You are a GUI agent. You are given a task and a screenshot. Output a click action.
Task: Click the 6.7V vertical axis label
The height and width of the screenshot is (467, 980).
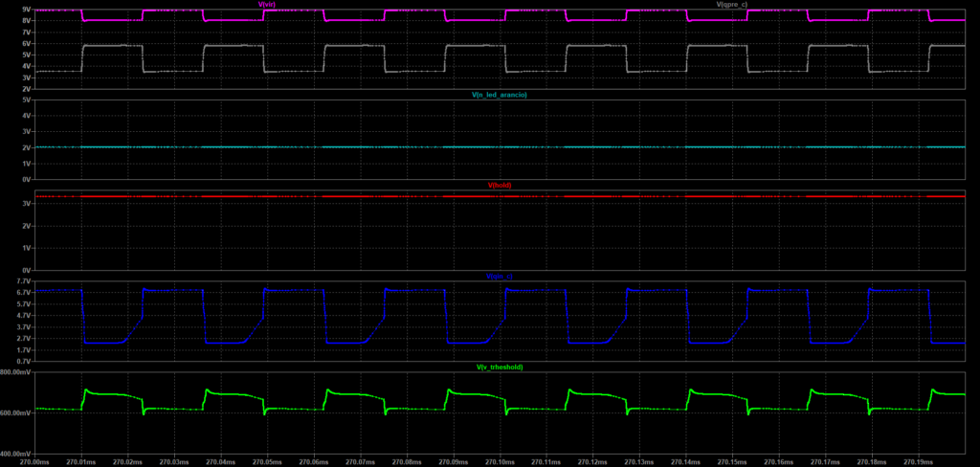(x=24, y=293)
